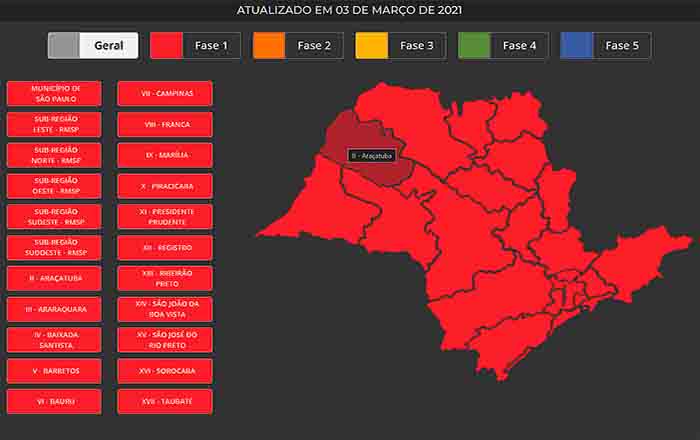Select XI - Presidente Prudente button
Screen dimensions: 700x440
(x=167, y=217)
